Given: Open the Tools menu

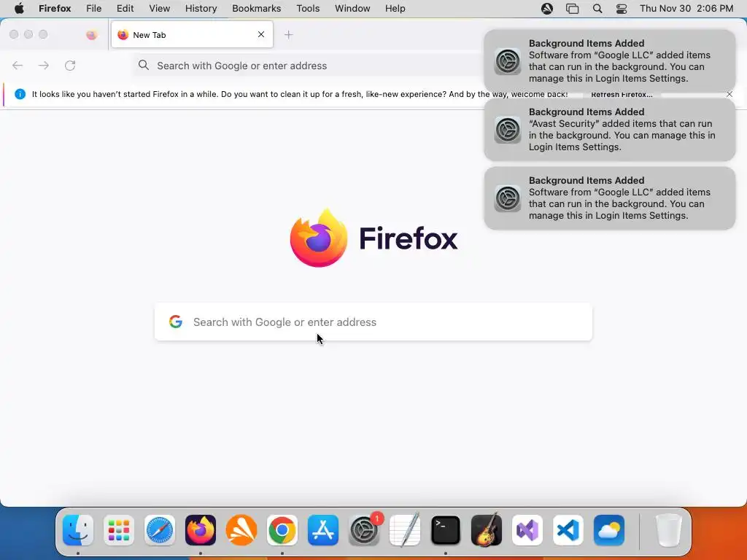Looking at the screenshot, I should 308,8.
